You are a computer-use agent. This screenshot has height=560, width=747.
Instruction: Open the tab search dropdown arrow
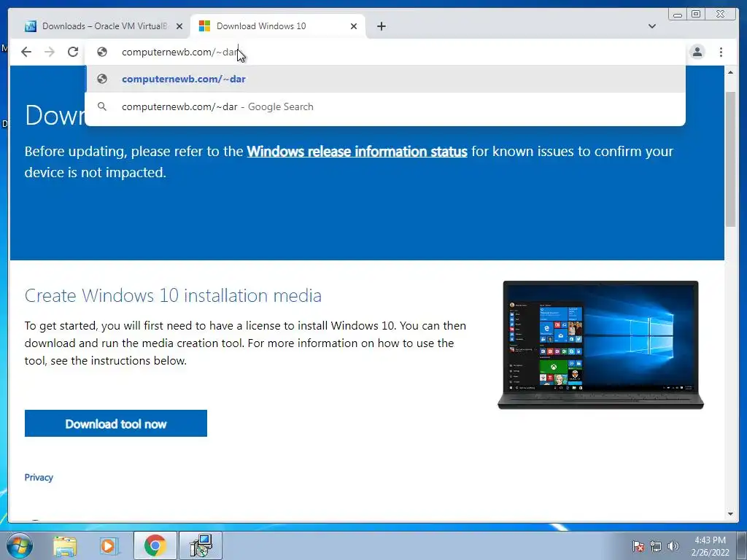click(x=651, y=26)
